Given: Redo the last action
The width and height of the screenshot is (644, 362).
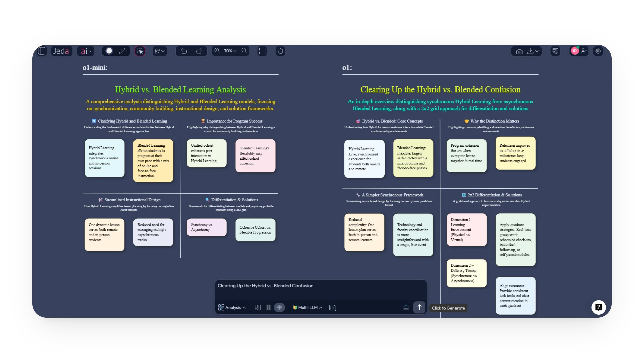Looking at the screenshot, I should pyautogui.click(x=199, y=51).
